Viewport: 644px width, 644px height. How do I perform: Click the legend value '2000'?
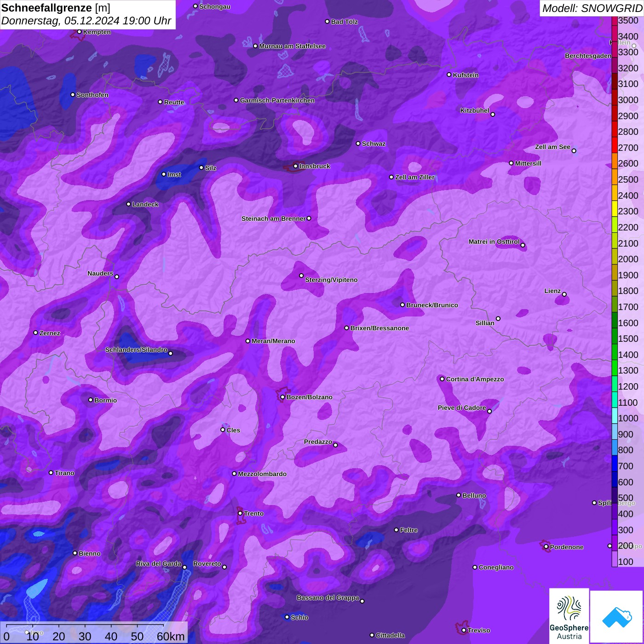628,259
